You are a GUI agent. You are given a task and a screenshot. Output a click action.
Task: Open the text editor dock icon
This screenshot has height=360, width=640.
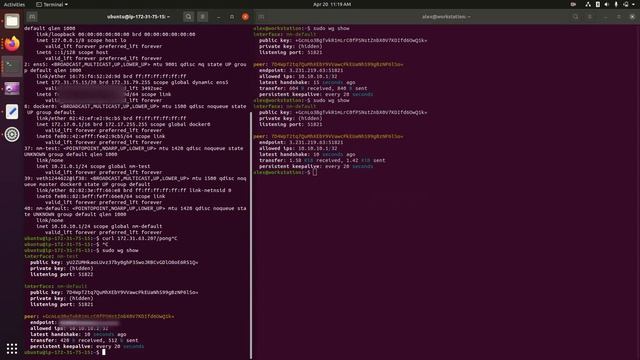12,111
